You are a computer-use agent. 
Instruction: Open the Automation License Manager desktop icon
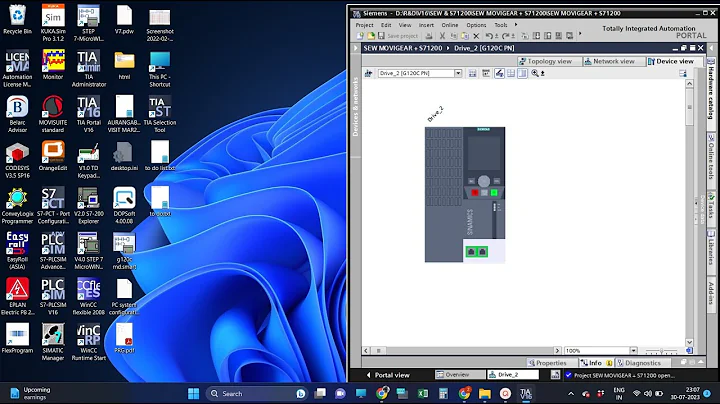click(17, 69)
